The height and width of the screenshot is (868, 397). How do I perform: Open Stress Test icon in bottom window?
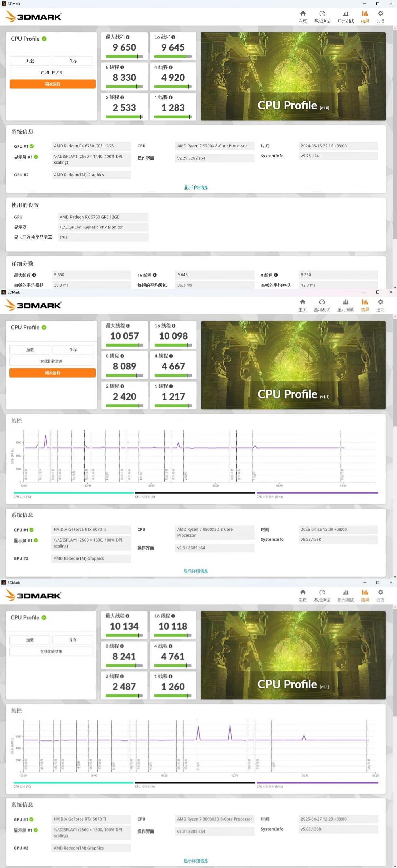point(346,592)
